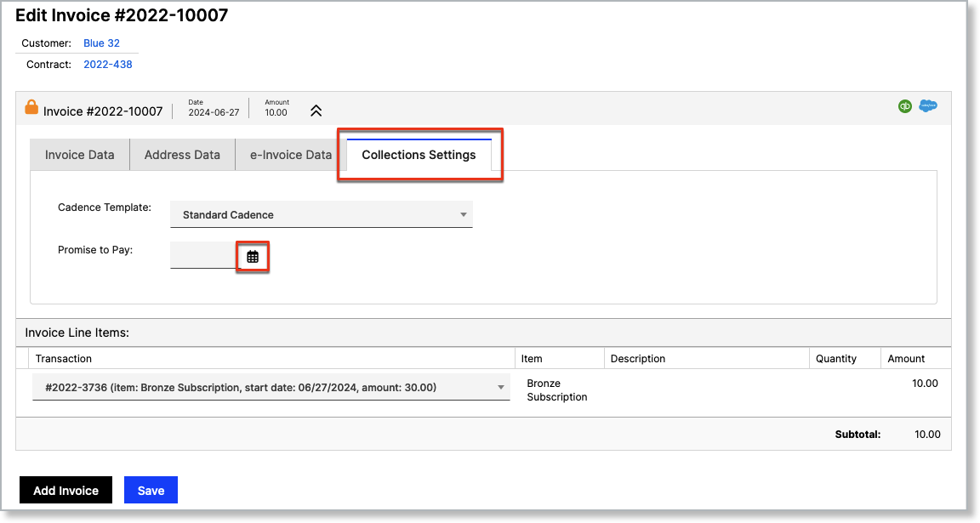Switch to the Address Data tab
980x523 pixels.
(x=182, y=155)
